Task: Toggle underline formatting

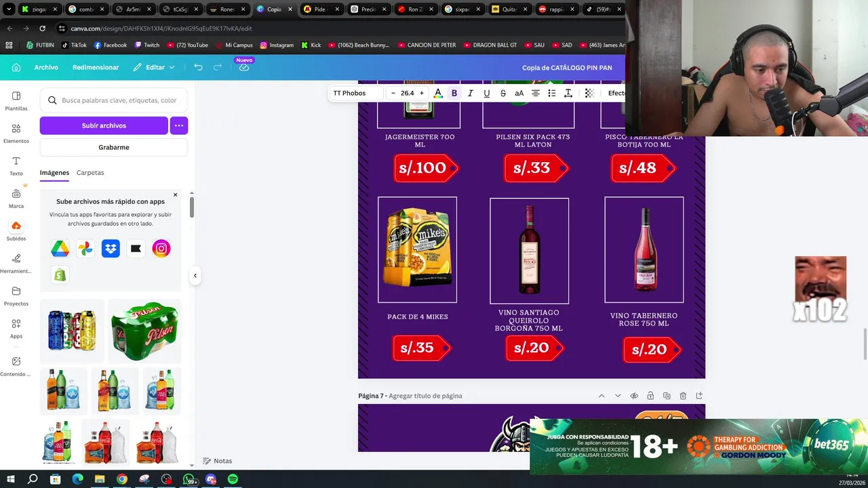Action: (x=487, y=93)
